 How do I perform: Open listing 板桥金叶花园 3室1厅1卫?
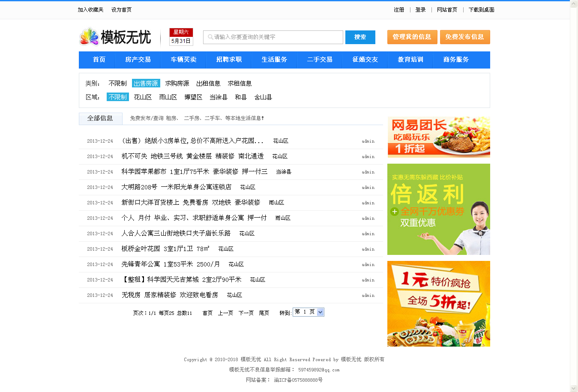tap(165, 249)
